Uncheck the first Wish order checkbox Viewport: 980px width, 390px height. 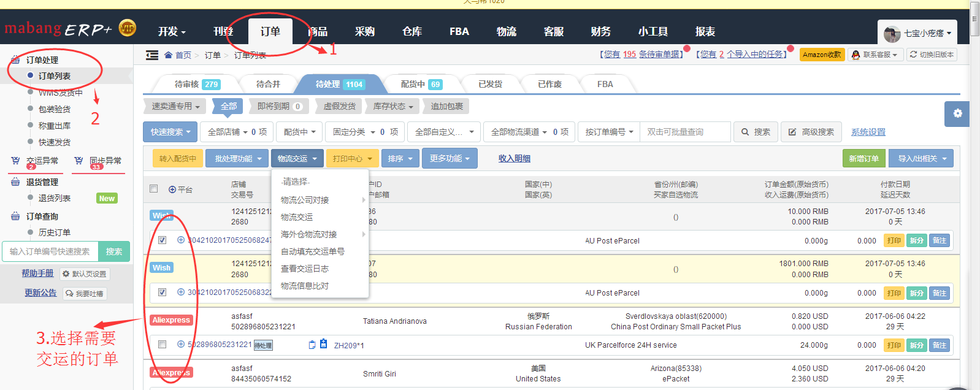coord(162,240)
